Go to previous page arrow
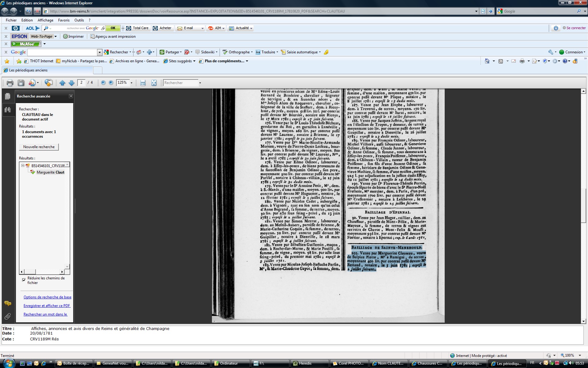This screenshot has width=588, height=368. pos(62,83)
